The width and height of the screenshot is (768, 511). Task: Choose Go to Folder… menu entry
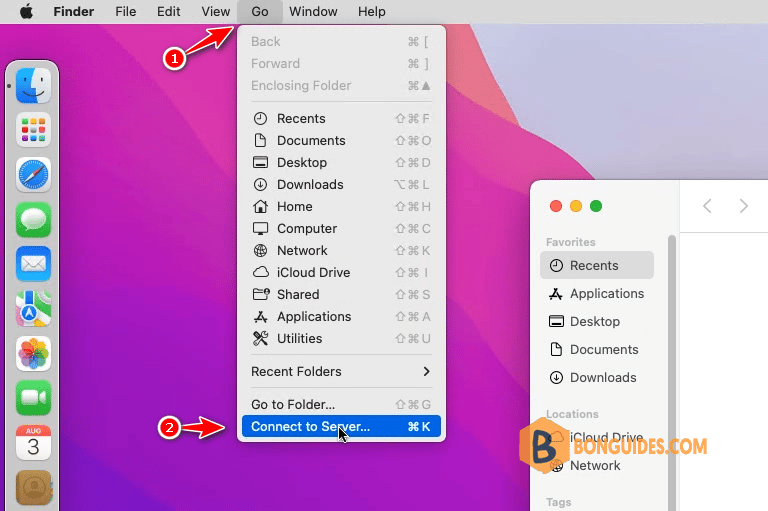341,404
